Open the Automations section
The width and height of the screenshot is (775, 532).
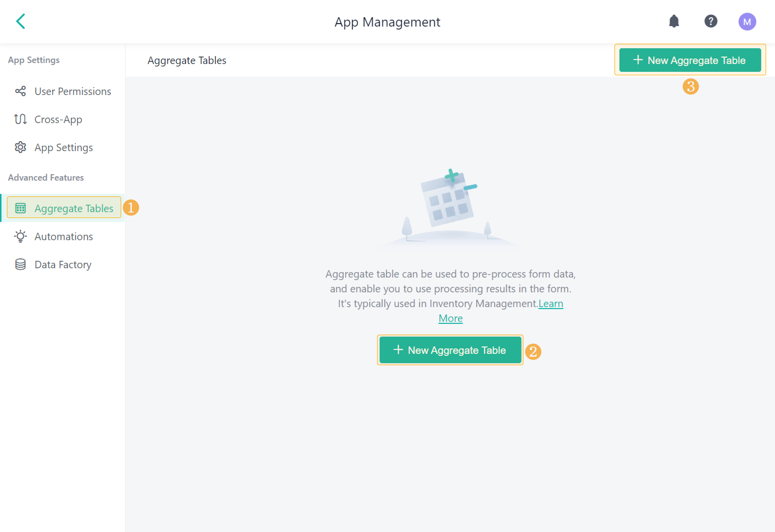[x=64, y=236]
